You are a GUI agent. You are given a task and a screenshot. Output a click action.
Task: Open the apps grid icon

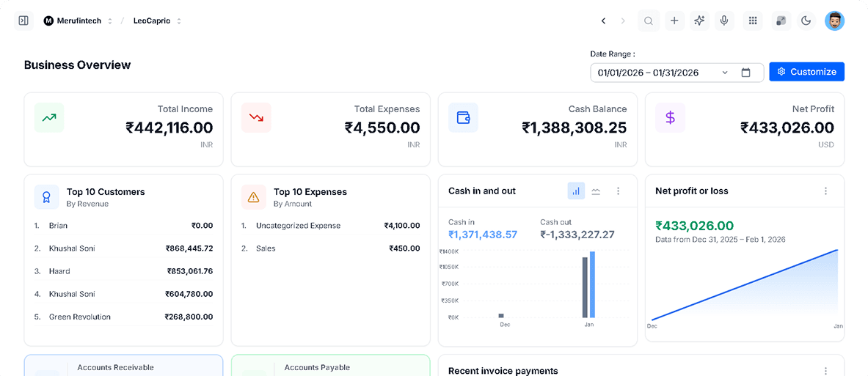[752, 21]
